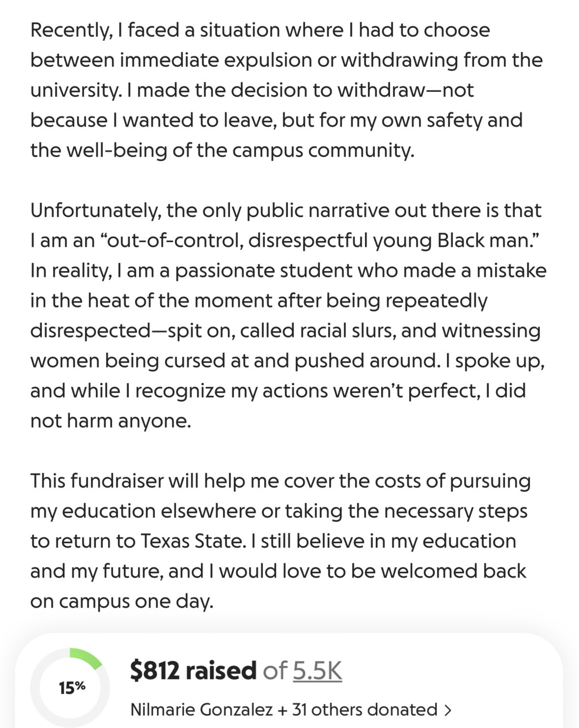Click the text '31 others donated'
Screen dimensions: 579x728
pyautogui.click(x=364, y=710)
